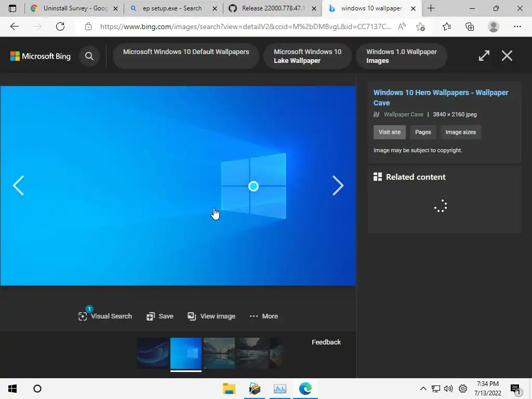
Task: Open File Explorer from taskbar
Action: pos(229,389)
